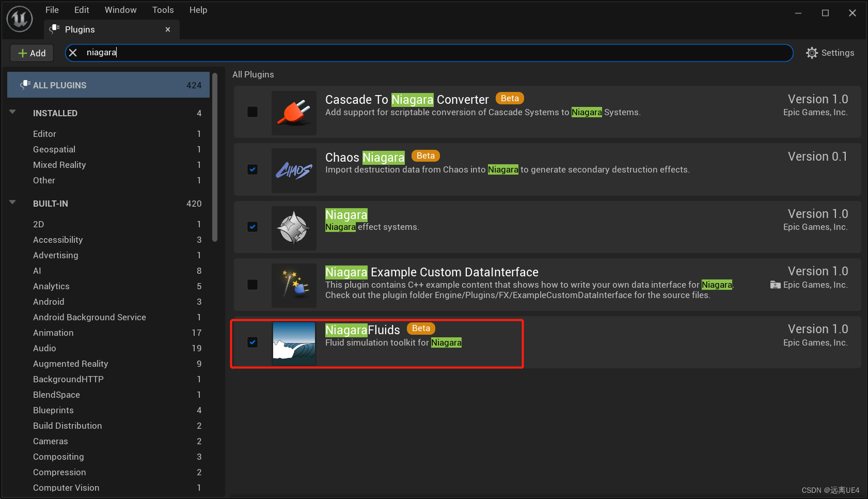This screenshot has height=499, width=868.
Task: Click the Beta badge on NiagaraFluids
Action: click(x=421, y=328)
